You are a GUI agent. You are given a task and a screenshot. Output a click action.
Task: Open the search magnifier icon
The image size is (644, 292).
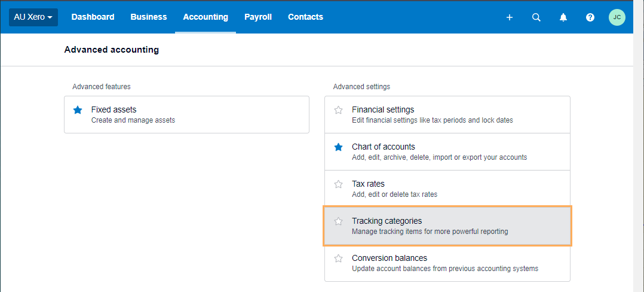click(536, 17)
